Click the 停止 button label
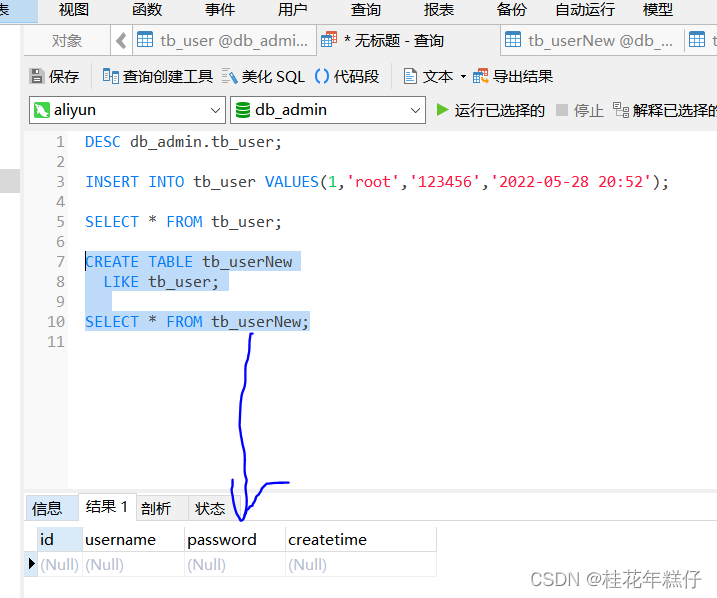The image size is (717, 598). point(589,110)
